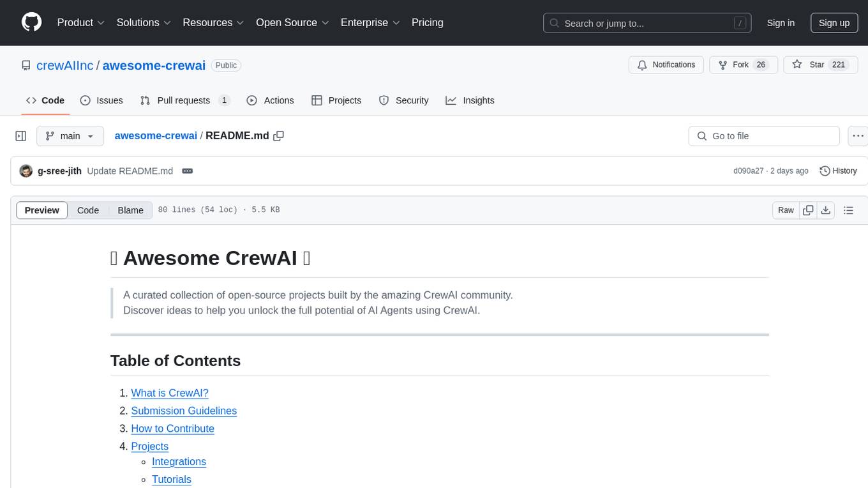
Task: Click the Awesome CrewAI heading
Action: tap(210, 258)
